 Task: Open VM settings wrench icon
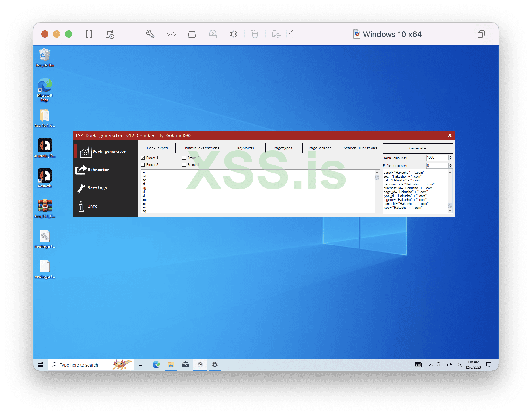pyautogui.click(x=150, y=34)
